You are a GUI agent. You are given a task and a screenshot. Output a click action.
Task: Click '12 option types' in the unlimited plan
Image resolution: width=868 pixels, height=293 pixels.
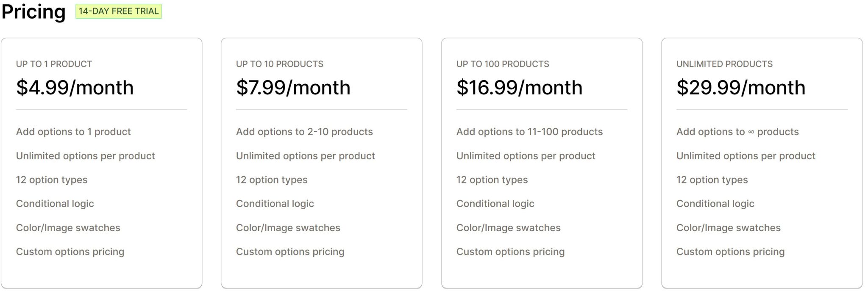712,180
